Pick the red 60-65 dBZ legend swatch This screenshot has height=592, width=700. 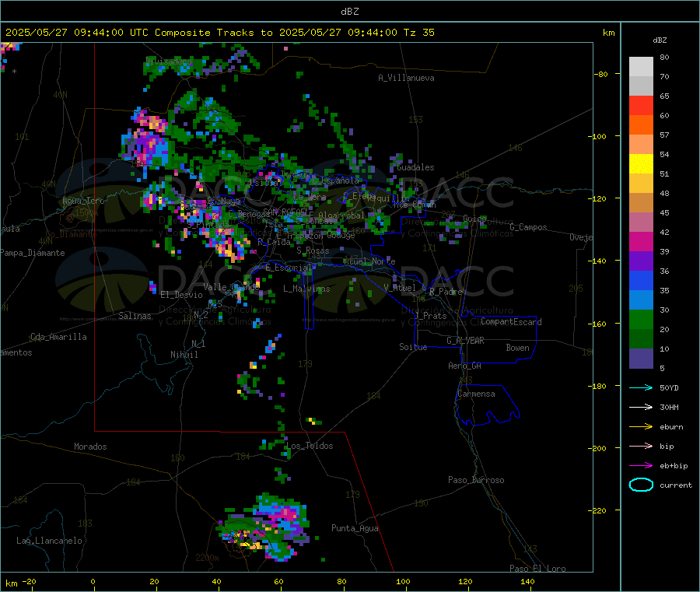(641, 105)
